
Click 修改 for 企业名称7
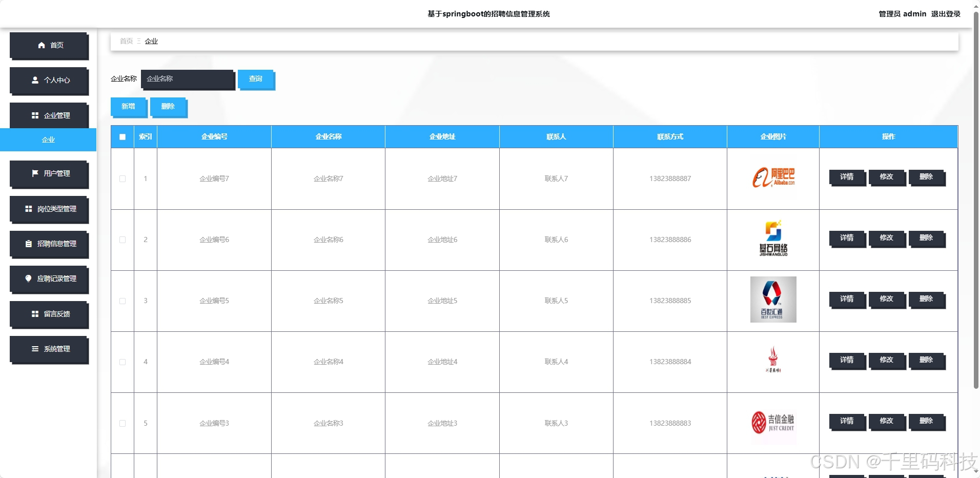tap(887, 177)
